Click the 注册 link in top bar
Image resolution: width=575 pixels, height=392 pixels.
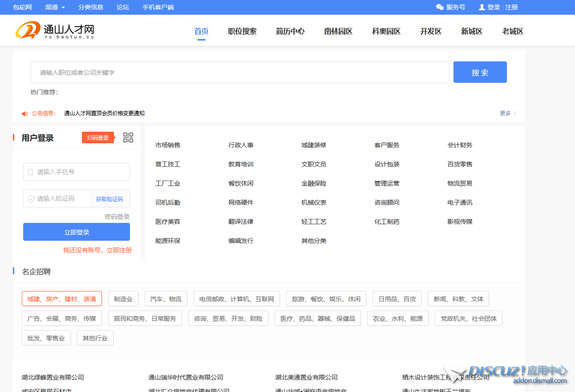(x=512, y=7)
